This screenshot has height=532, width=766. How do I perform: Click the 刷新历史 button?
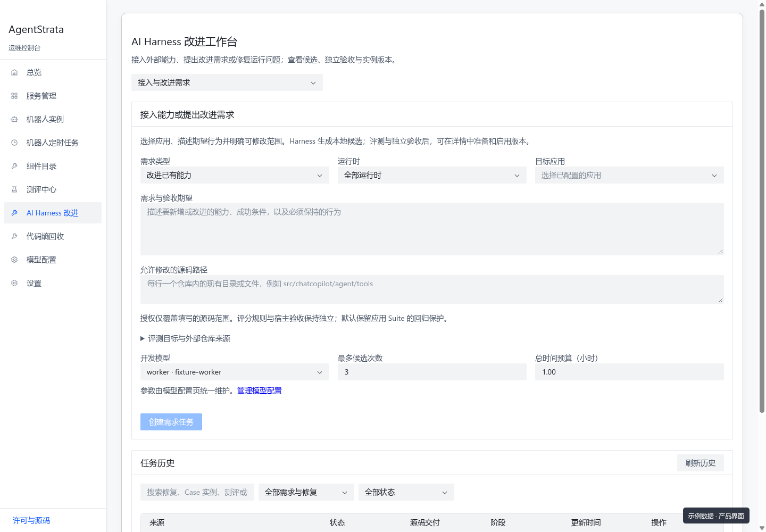click(701, 463)
